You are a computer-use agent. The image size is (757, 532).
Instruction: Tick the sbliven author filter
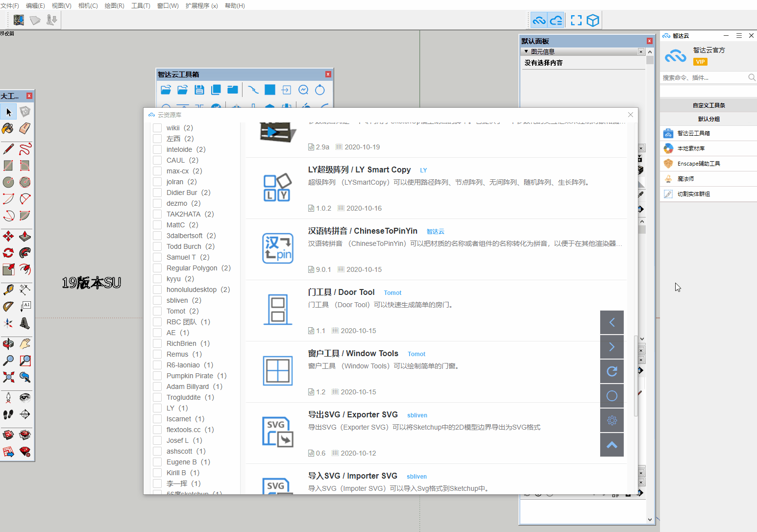point(157,300)
